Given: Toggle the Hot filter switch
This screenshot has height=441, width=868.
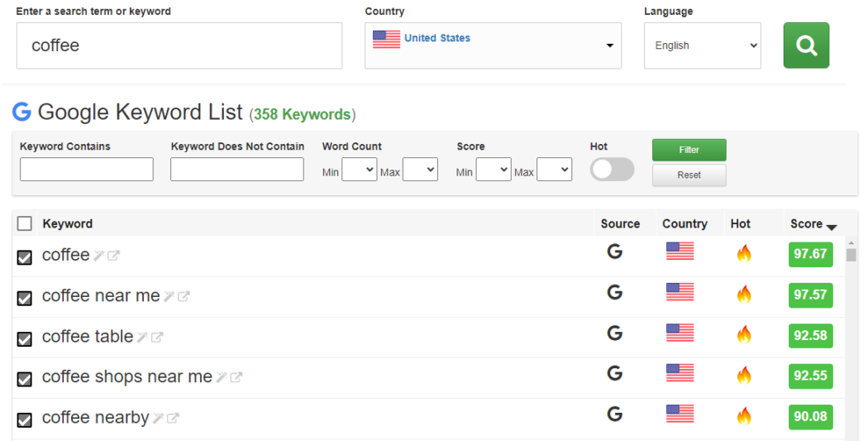Looking at the screenshot, I should click(612, 169).
